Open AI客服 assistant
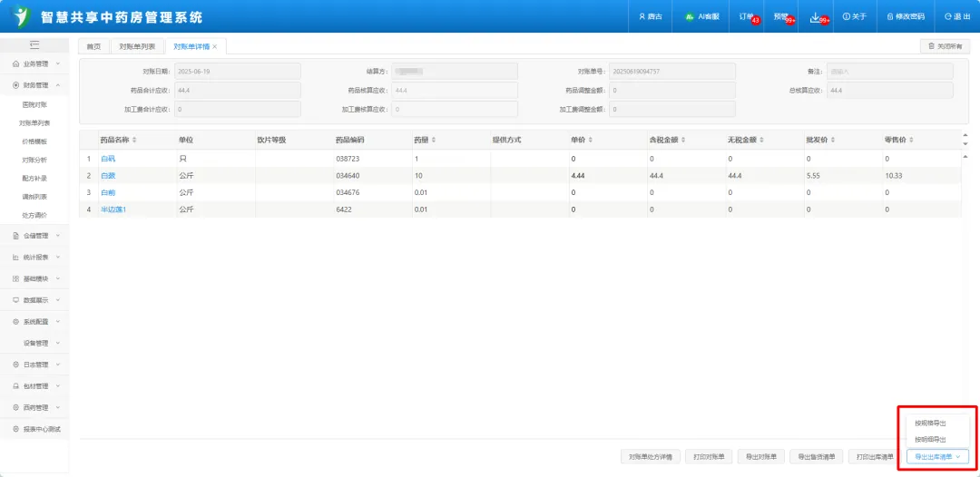The image size is (980, 477). [x=701, y=16]
